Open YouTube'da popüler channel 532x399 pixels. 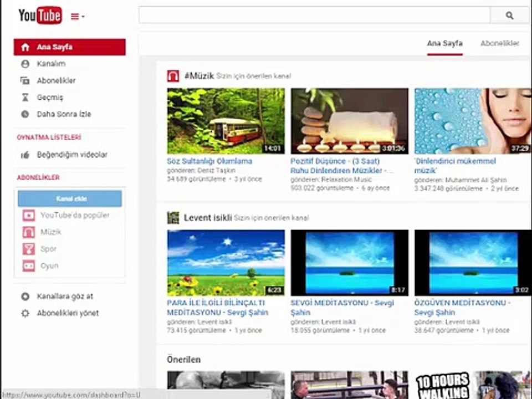click(x=75, y=216)
